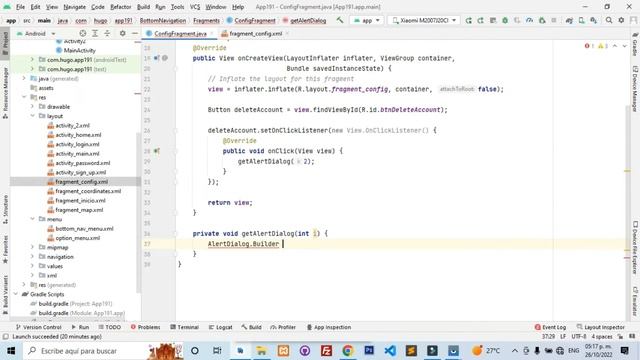
Task: Click the Rerun app icon in toolbar
Action: [469, 20]
